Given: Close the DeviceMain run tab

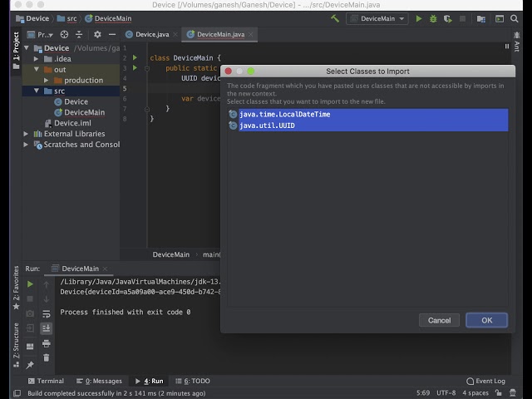Looking at the screenshot, I should (x=106, y=268).
